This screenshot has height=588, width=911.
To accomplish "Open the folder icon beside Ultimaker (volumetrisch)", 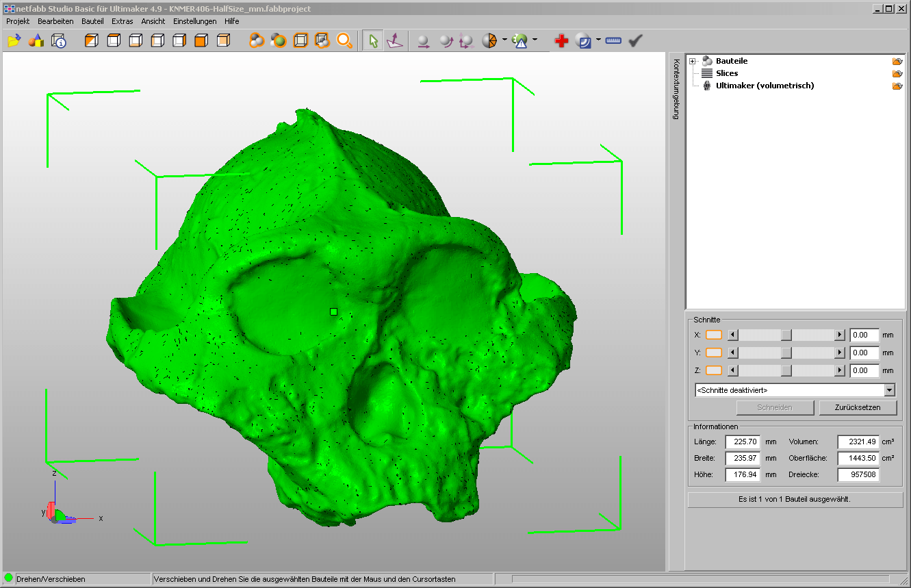I will coord(897,86).
